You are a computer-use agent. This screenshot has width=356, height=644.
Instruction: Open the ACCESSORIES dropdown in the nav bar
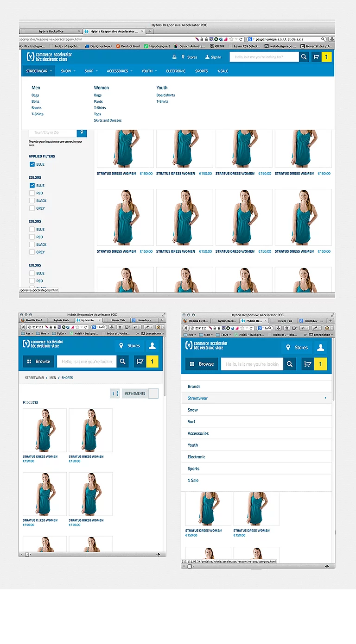[120, 71]
